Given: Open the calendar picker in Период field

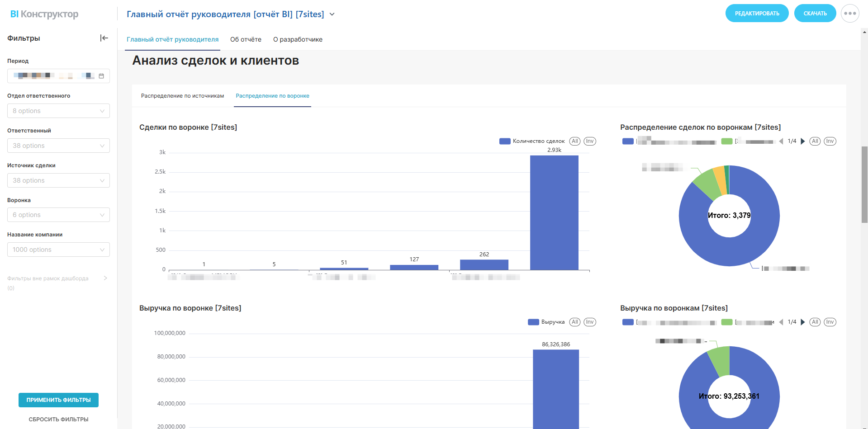Looking at the screenshot, I should (x=101, y=76).
